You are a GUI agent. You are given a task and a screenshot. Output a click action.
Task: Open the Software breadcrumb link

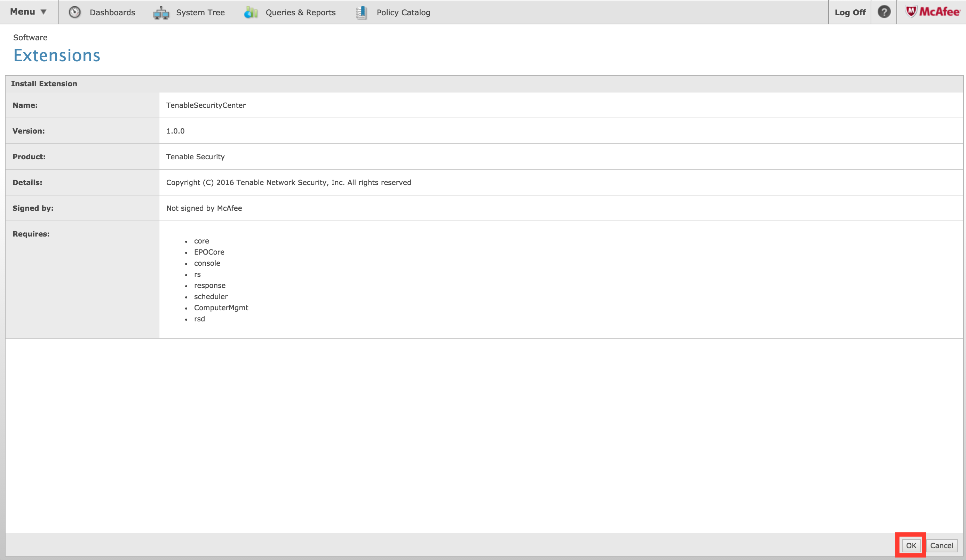30,37
